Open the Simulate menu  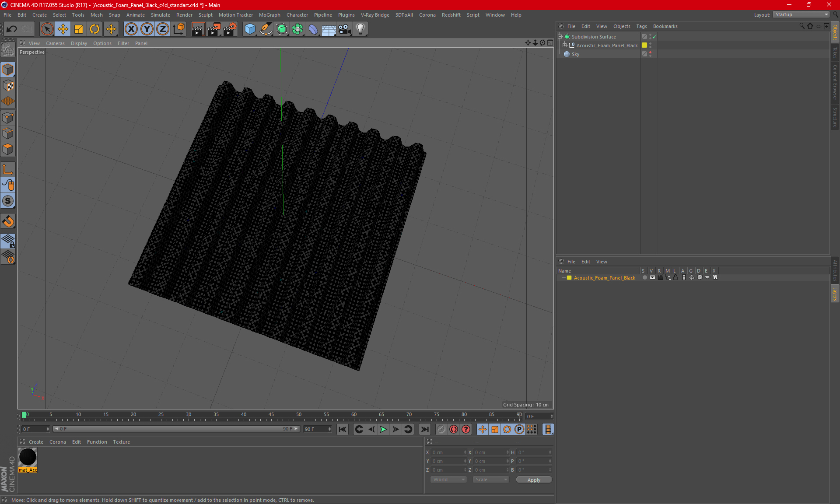[x=161, y=15]
